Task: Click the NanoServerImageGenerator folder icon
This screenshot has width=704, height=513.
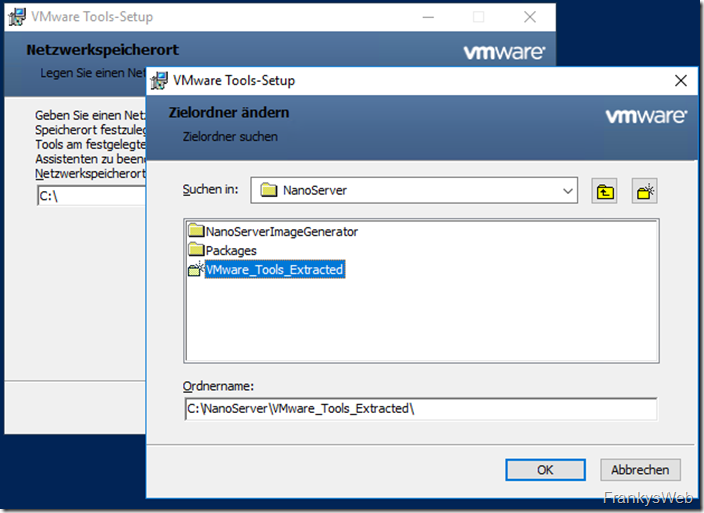Action: coord(196,232)
